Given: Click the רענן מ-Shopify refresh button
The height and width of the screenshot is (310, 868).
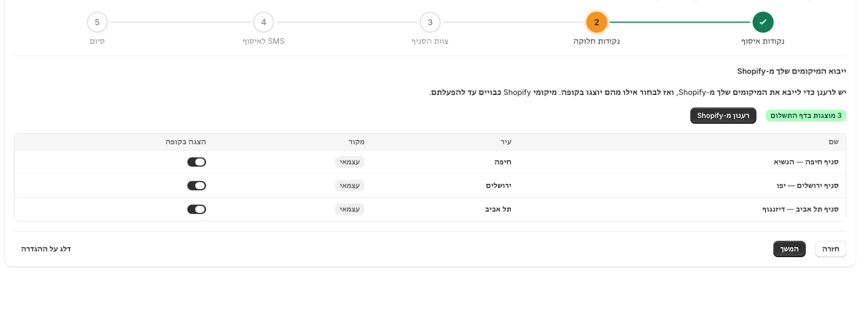Looking at the screenshot, I should [x=723, y=116].
